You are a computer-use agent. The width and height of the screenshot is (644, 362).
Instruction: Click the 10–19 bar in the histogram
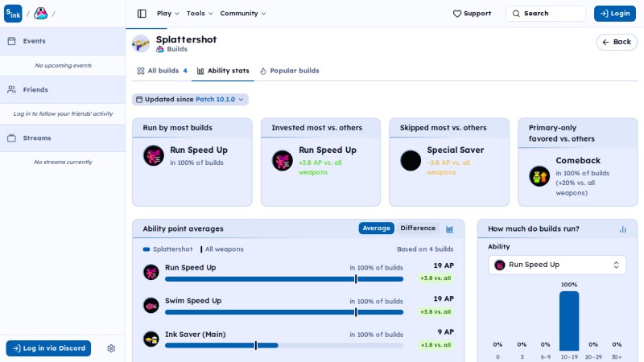pos(569,321)
